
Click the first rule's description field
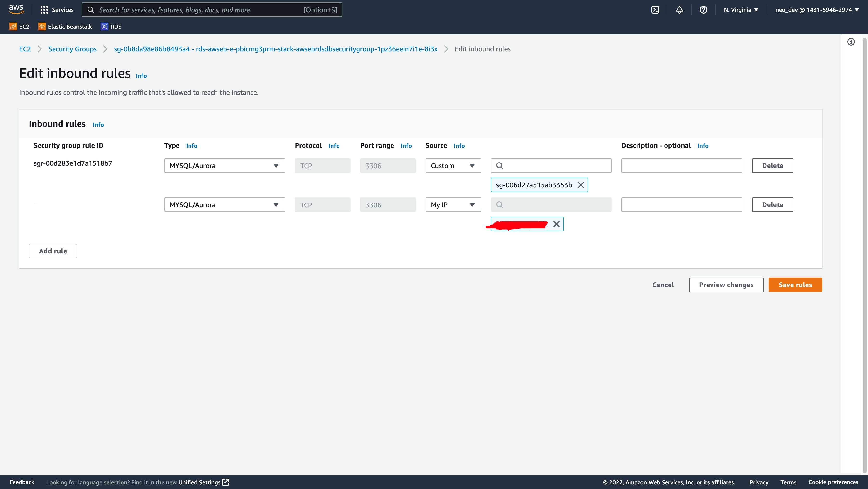coord(681,166)
